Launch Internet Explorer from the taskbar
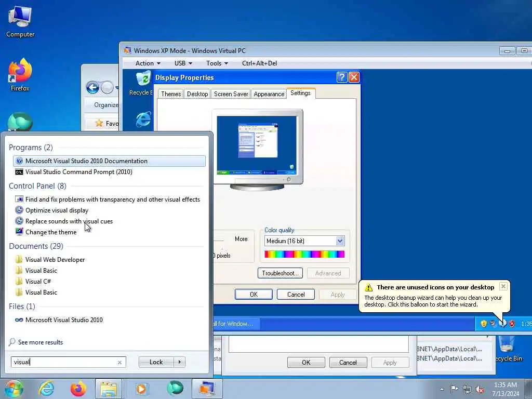Image resolution: width=532 pixels, height=399 pixels. (46, 389)
